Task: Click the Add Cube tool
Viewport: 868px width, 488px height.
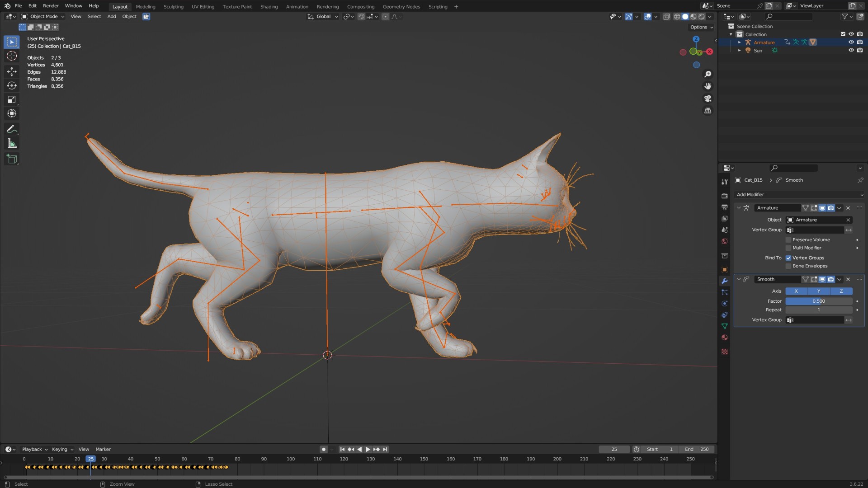Action: click(x=12, y=159)
